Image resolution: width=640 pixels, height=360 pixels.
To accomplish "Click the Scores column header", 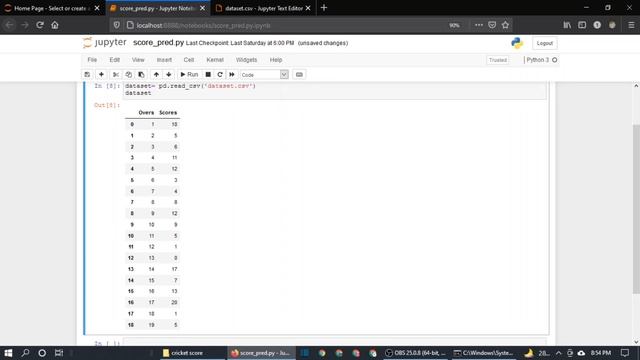I will [x=168, y=113].
